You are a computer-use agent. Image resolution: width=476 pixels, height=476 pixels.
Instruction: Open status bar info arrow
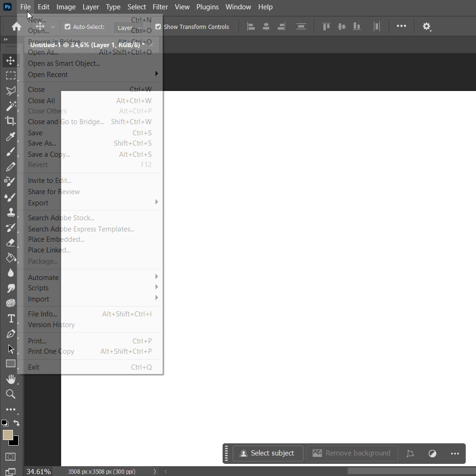[x=154, y=471]
